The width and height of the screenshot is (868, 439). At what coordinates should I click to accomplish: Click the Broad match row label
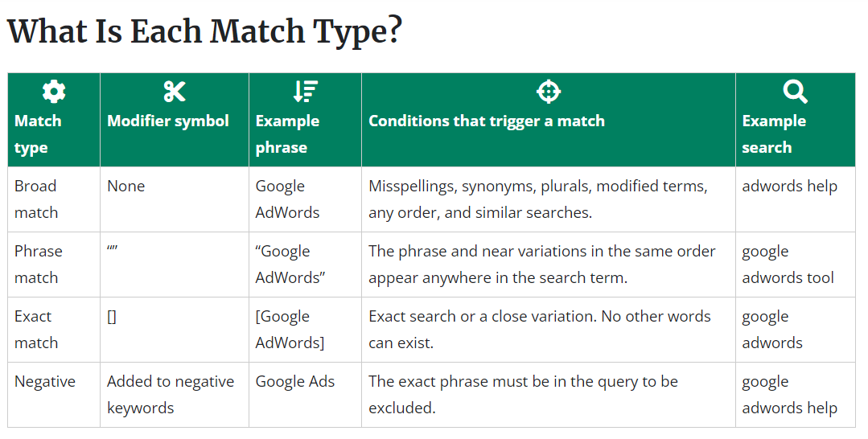click(x=36, y=199)
